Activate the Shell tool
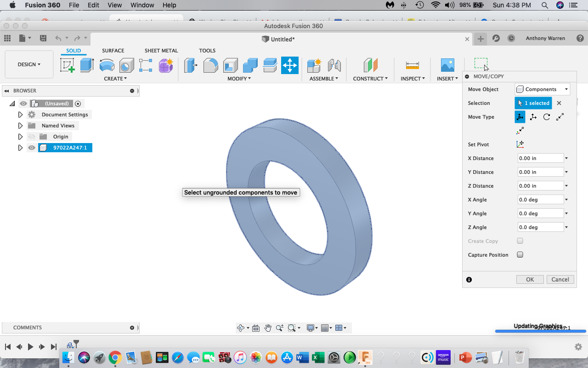 (x=230, y=65)
